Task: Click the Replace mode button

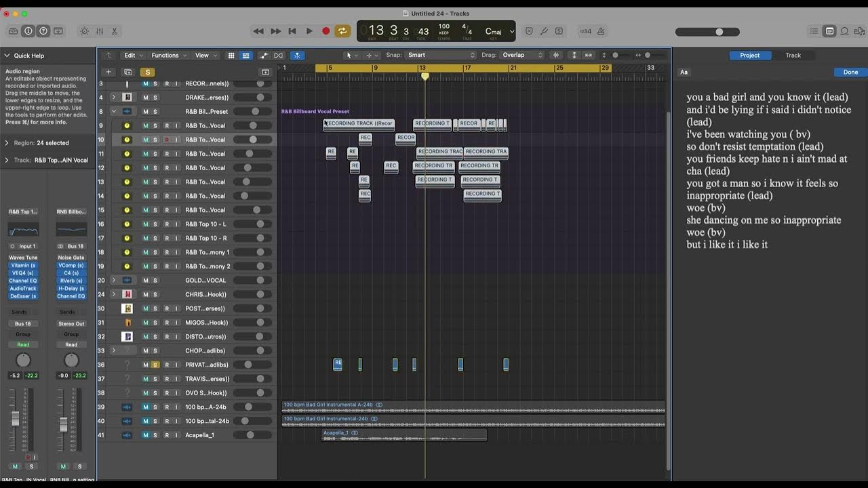Action: (x=529, y=31)
